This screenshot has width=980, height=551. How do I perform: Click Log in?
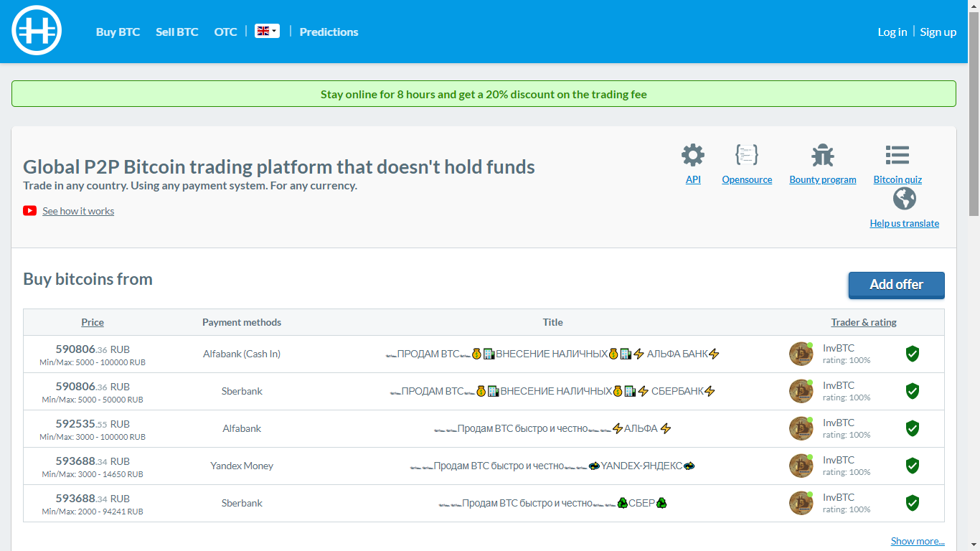(x=892, y=32)
